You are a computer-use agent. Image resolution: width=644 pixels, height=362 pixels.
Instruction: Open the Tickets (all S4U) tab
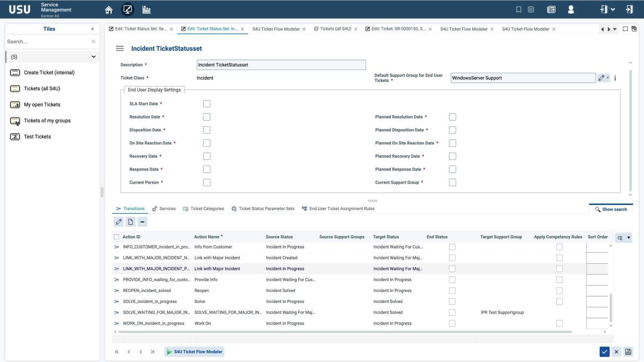[x=335, y=29]
